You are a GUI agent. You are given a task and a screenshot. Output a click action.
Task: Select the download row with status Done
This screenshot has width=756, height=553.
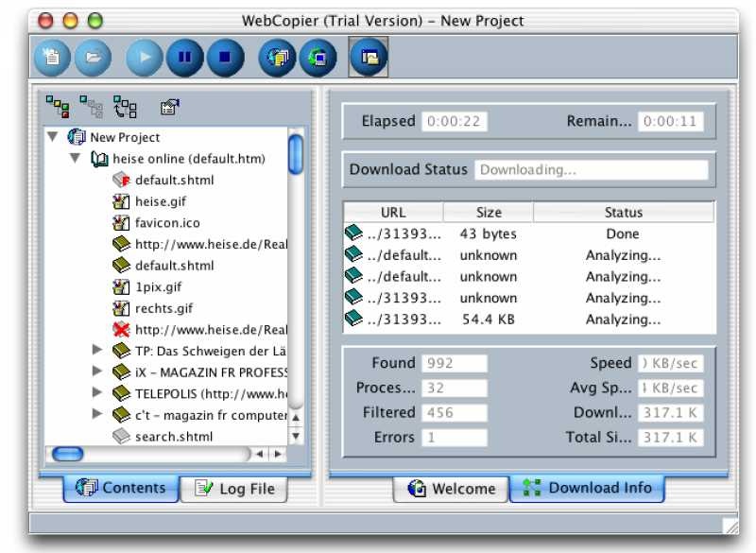pos(529,233)
